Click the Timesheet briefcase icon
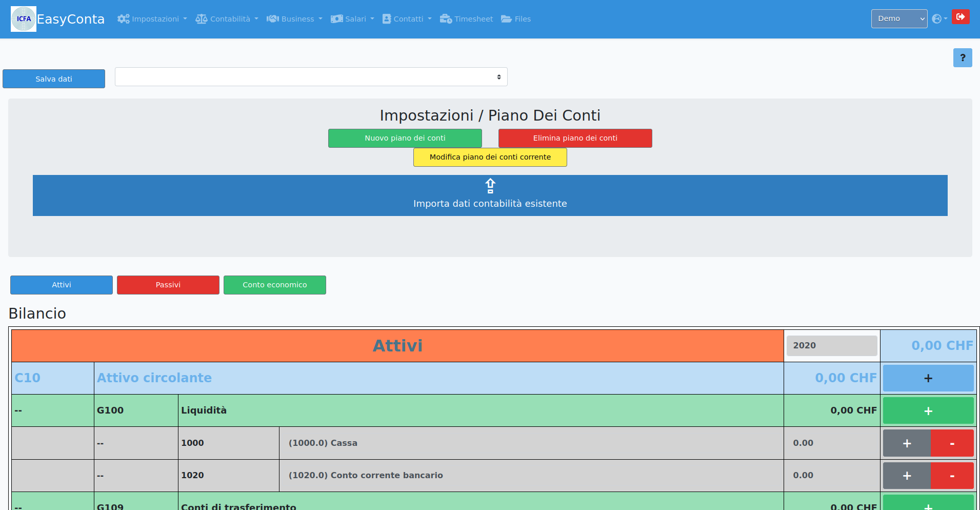Viewport: 980px width, 510px height. click(446, 19)
